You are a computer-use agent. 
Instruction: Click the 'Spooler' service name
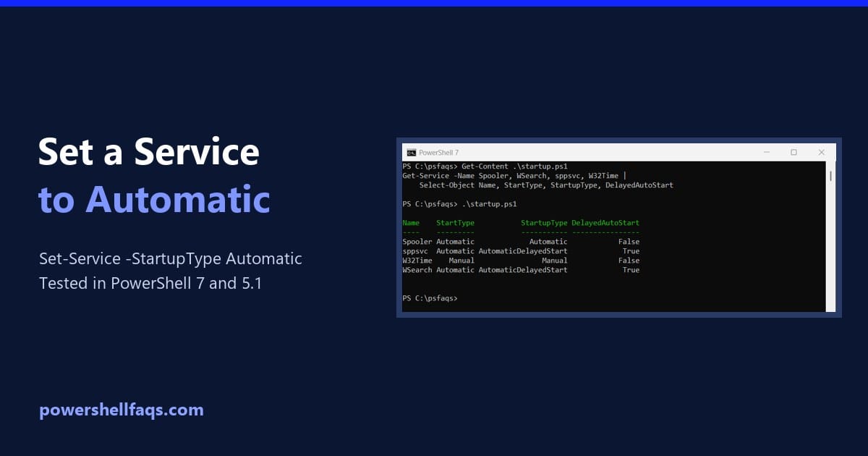pyautogui.click(x=417, y=242)
